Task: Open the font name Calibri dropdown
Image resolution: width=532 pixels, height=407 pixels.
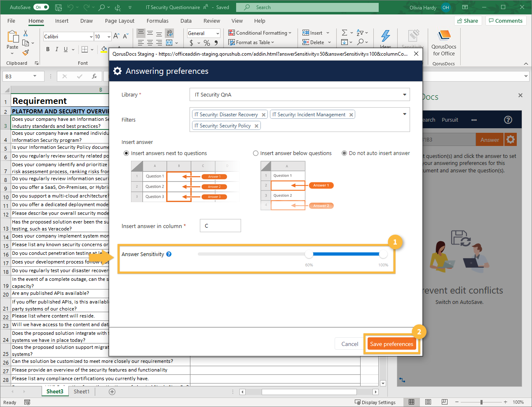Action: pyautogui.click(x=91, y=37)
